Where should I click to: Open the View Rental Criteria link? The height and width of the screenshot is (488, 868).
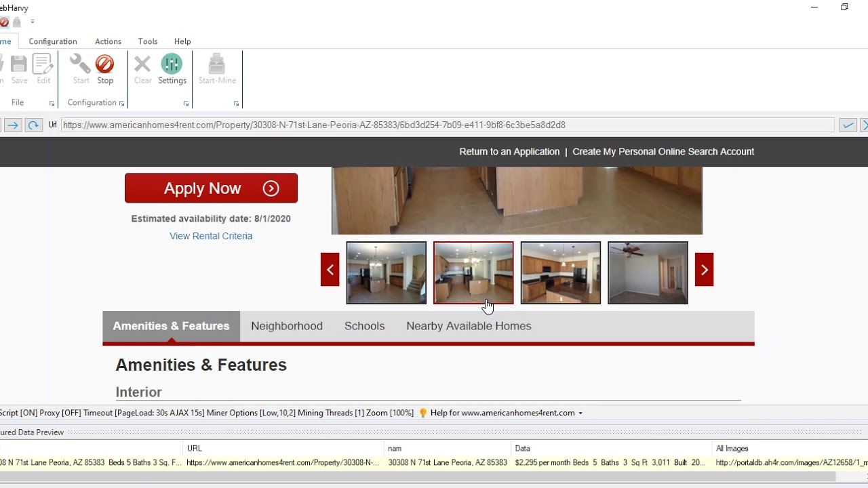(x=211, y=236)
